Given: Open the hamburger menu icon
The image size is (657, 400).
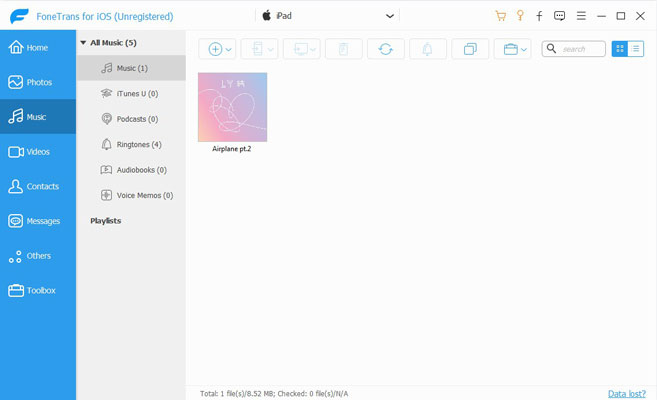Looking at the screenshot, I should pyautogui.click(x=581, y=16).
